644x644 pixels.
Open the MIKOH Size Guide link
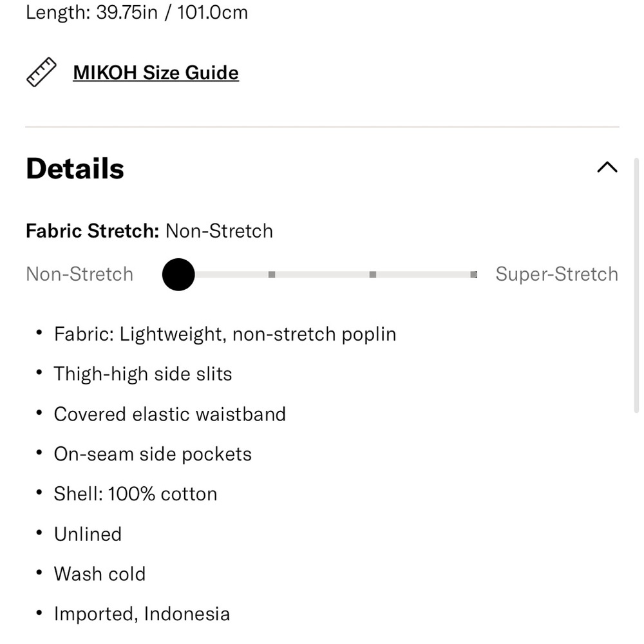(156, 73)
